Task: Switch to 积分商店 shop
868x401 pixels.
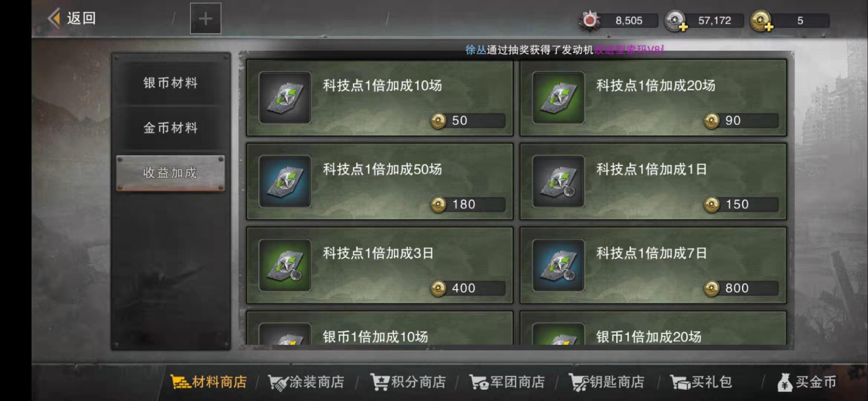Action: pos(408,382)
